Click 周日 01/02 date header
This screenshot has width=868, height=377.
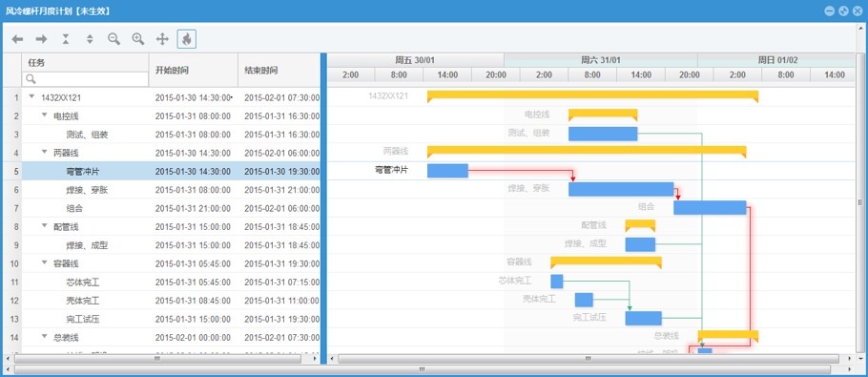point(776,60)
